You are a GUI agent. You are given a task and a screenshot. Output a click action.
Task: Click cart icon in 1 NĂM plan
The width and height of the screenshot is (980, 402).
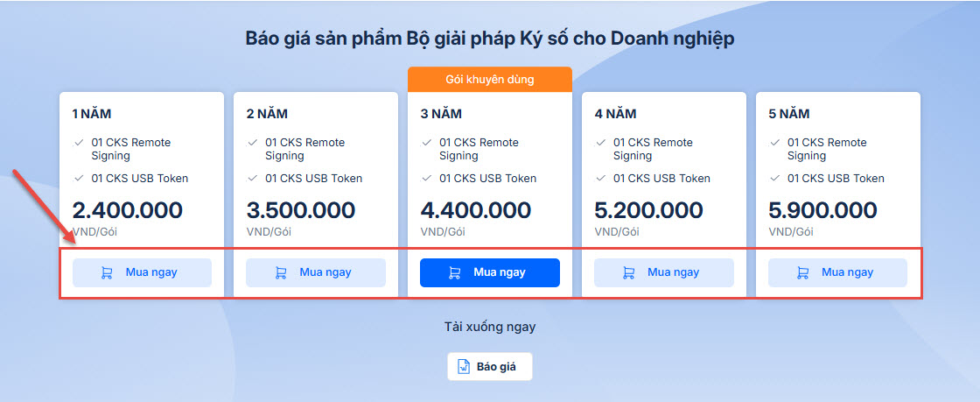pos(107,272)
